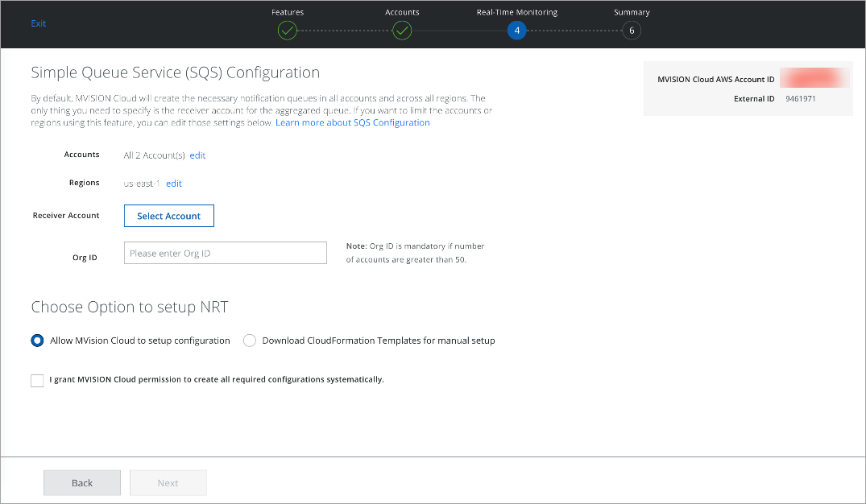Exit the setup wizard
This screenshot has width=866, height=504.
pos(39,23)
